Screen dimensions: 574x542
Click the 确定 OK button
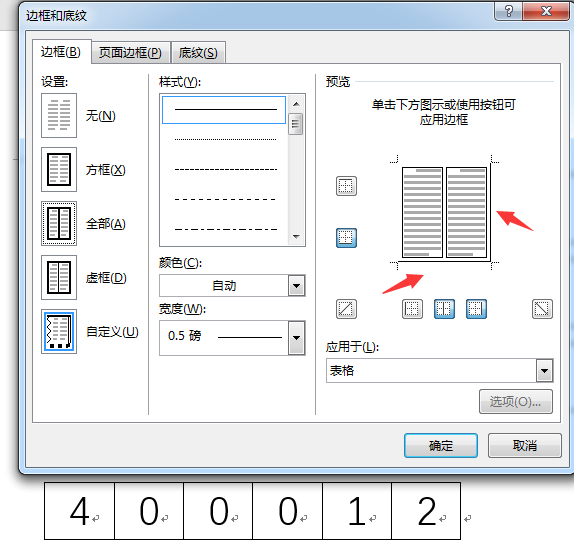point(441,445)
